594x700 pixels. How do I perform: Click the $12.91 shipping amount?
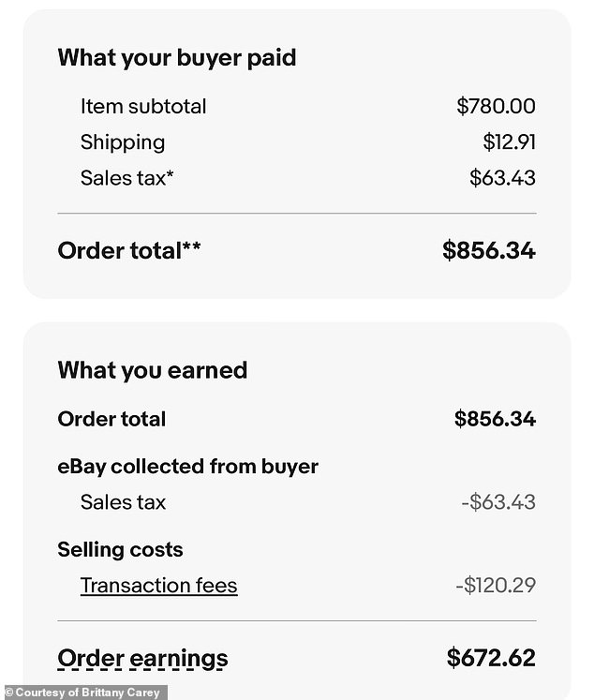click(509, 142)
